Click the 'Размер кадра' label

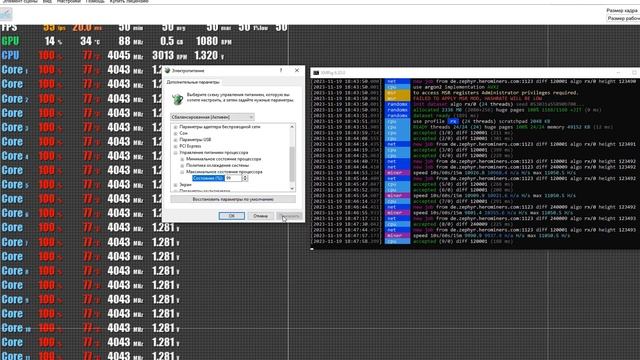(x=623, y=10)
